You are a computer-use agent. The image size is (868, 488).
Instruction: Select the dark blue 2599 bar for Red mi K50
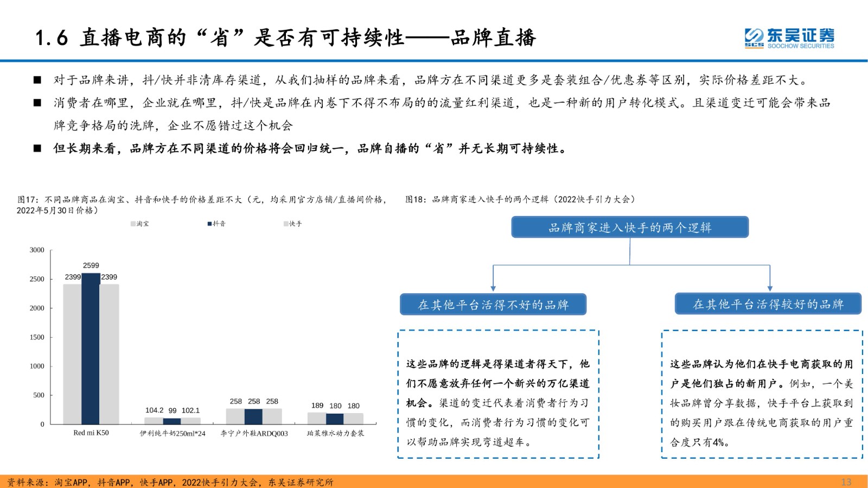[x=91, y=348]
